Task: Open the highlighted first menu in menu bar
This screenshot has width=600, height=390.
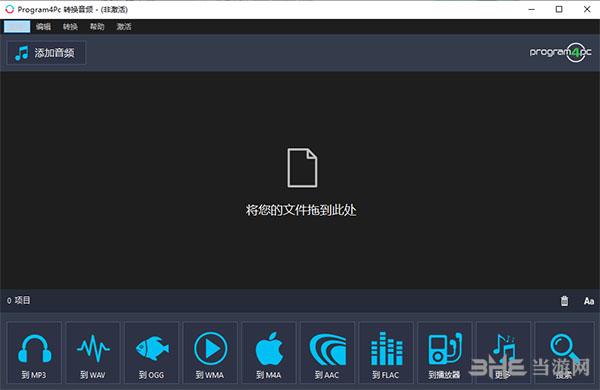Action: point(17,26)
